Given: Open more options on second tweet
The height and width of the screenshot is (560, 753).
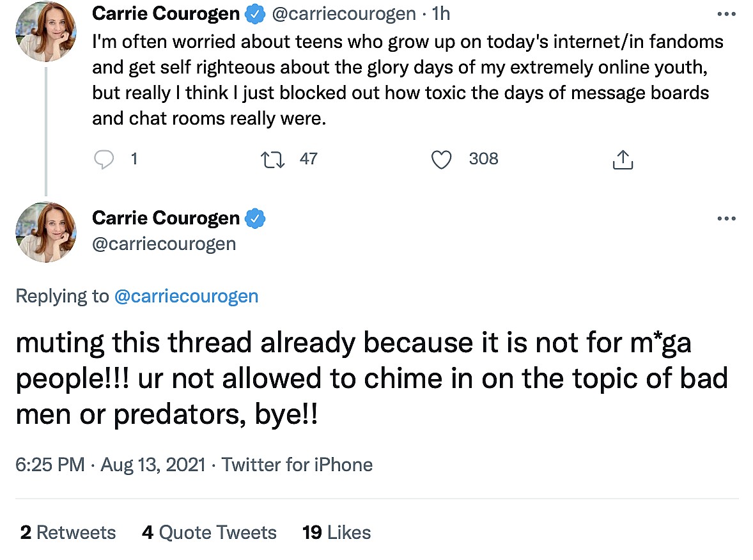Looking at the screenshot, I should coord(727,219).
